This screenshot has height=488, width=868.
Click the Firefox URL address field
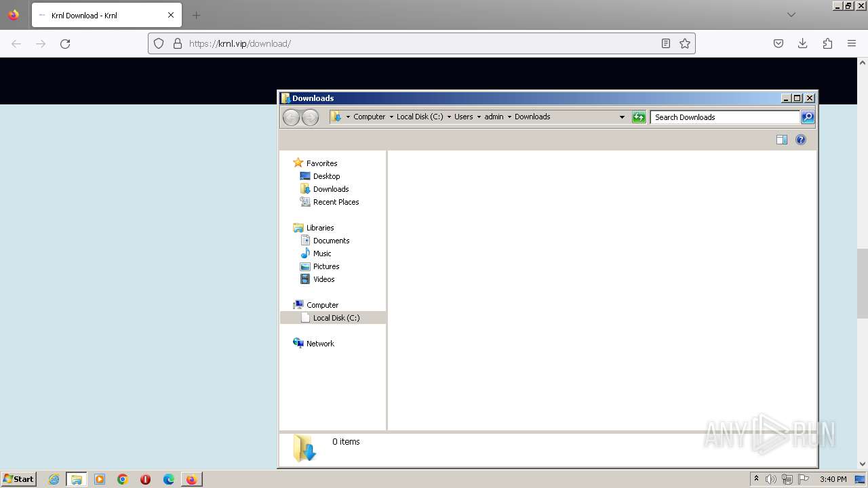[x=420, y=43]
